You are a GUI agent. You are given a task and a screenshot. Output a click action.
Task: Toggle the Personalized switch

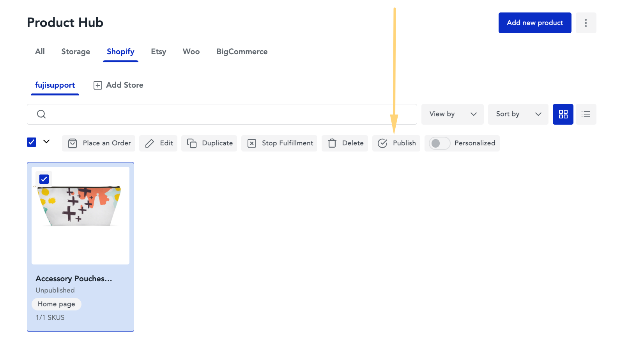(439, 143)
